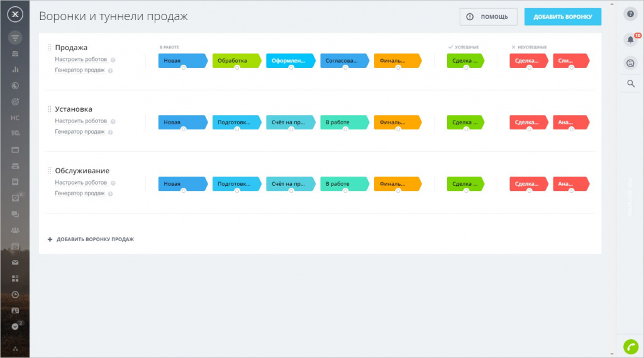Select the green Сделка stage in Продажа

click(465, 61)
